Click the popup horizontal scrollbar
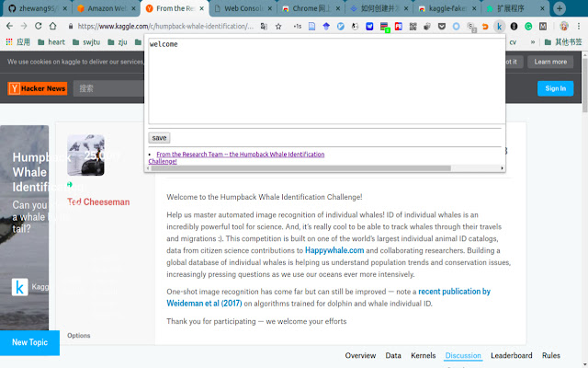Image resolution: width=588 pixels, height=368 pixels. (300, 168)
